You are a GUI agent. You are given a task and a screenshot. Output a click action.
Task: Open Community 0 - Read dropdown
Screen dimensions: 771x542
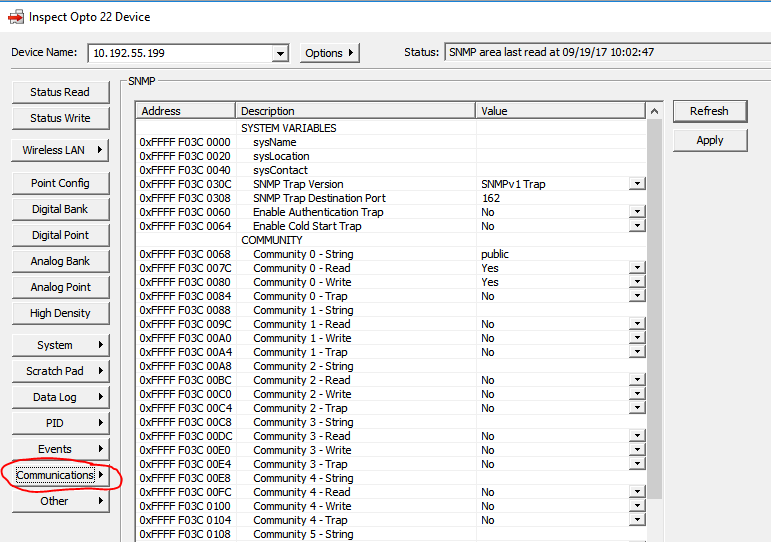637,268
